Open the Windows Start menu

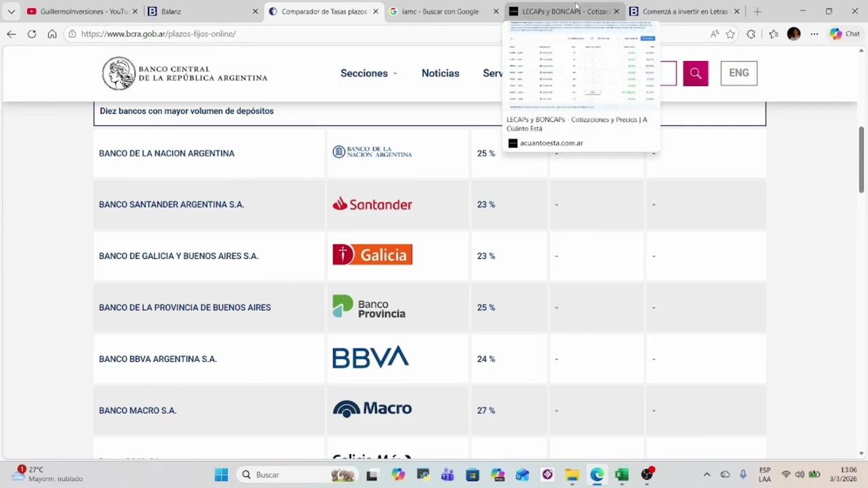222,475
